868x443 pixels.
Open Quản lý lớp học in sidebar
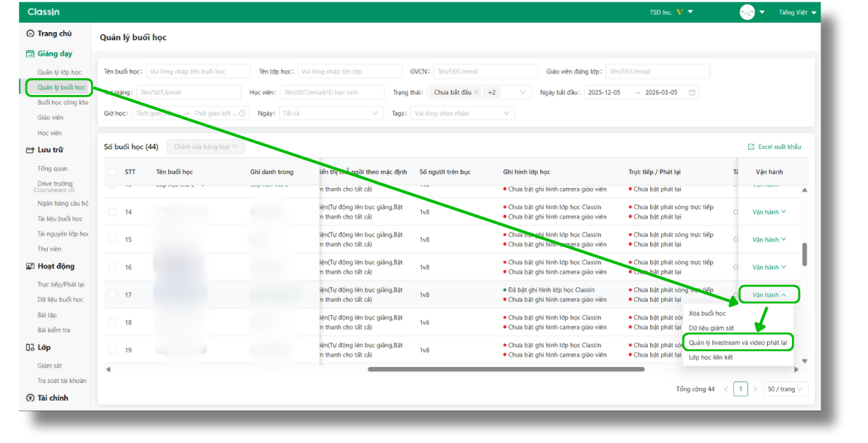[59, 72]
